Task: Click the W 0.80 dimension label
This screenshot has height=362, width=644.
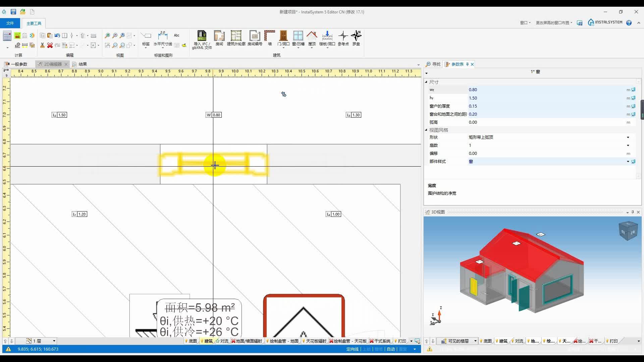Action: [214, 115]
